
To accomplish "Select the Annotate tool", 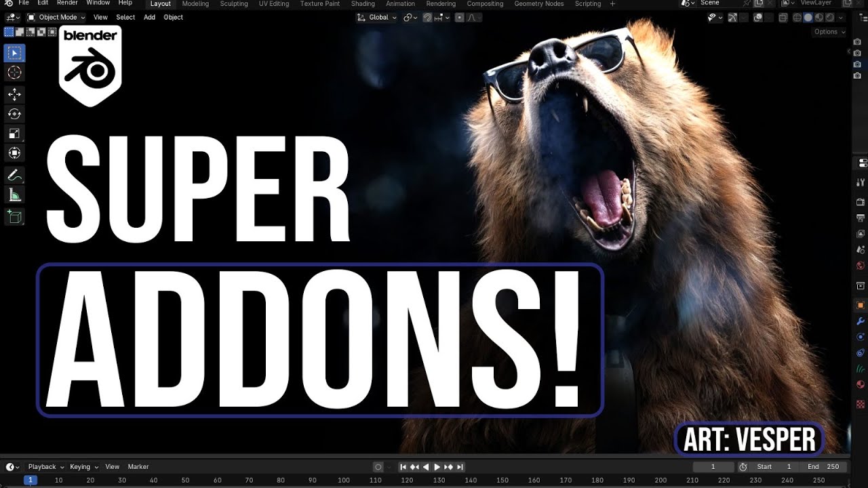I will click(14, 175).
